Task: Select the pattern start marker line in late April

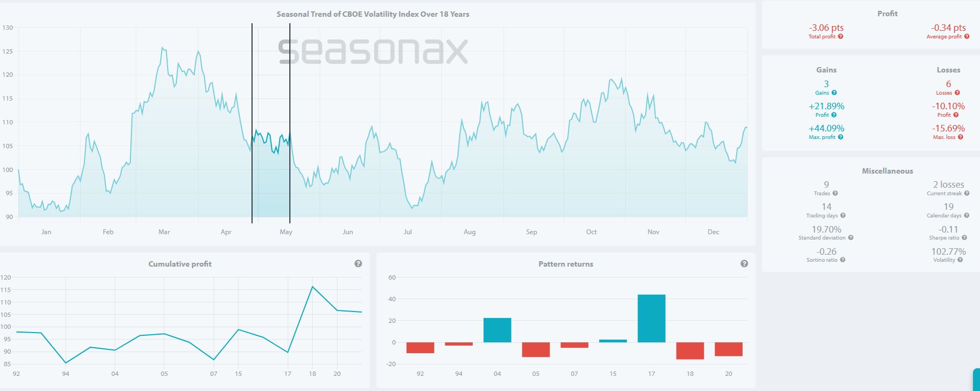Action: [x=252, y=123]
